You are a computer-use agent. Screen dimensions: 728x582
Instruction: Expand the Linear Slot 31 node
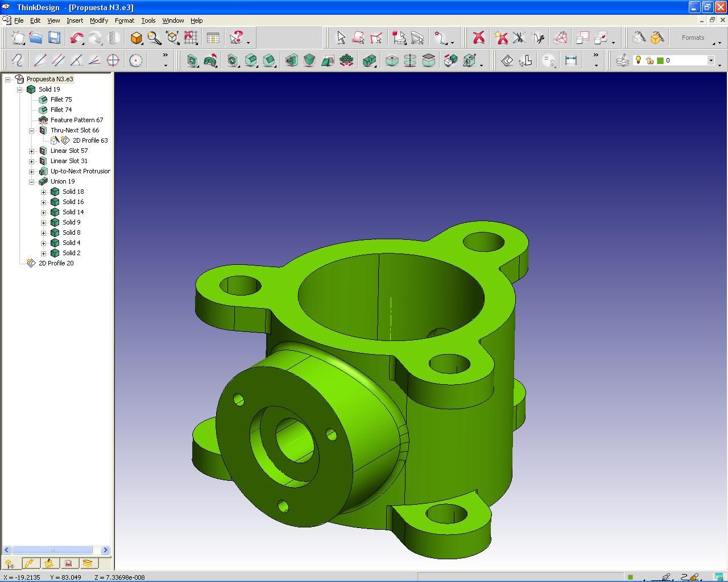tap(32, 161)
